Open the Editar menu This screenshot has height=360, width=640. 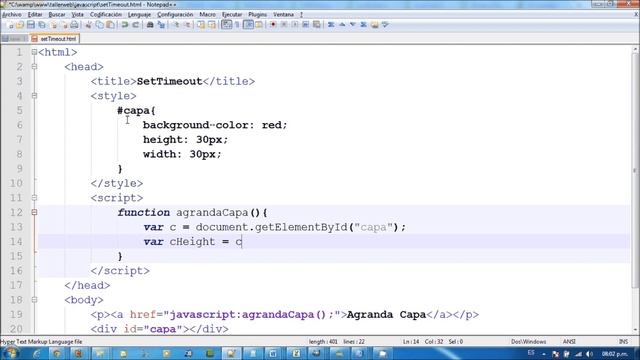35,14
